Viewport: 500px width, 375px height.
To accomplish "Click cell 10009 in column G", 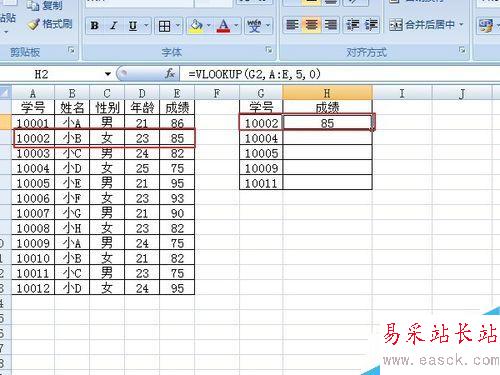I will tap(261, 168).
